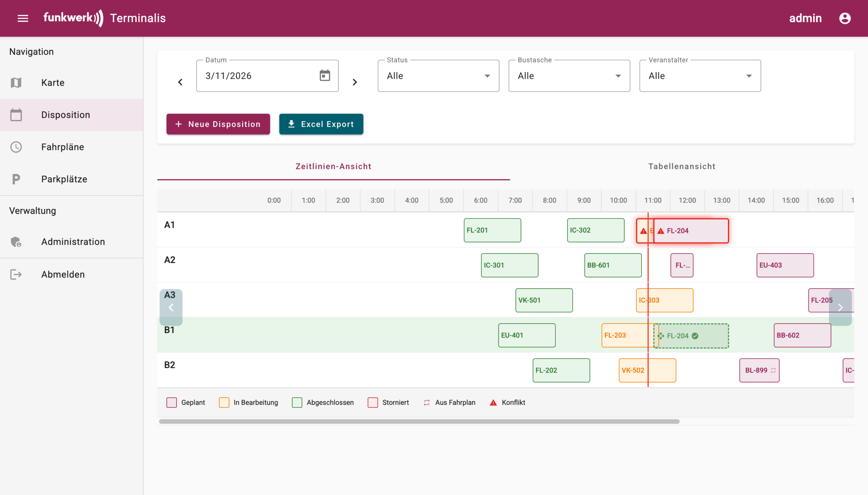Open the calendar date picker icon

tap(325, 75)
